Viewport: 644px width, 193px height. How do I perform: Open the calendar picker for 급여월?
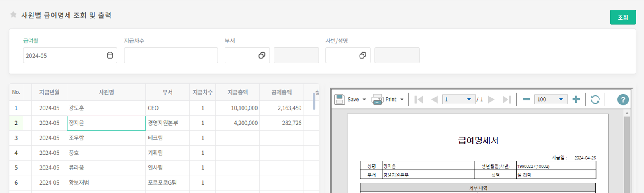(110, 55)
